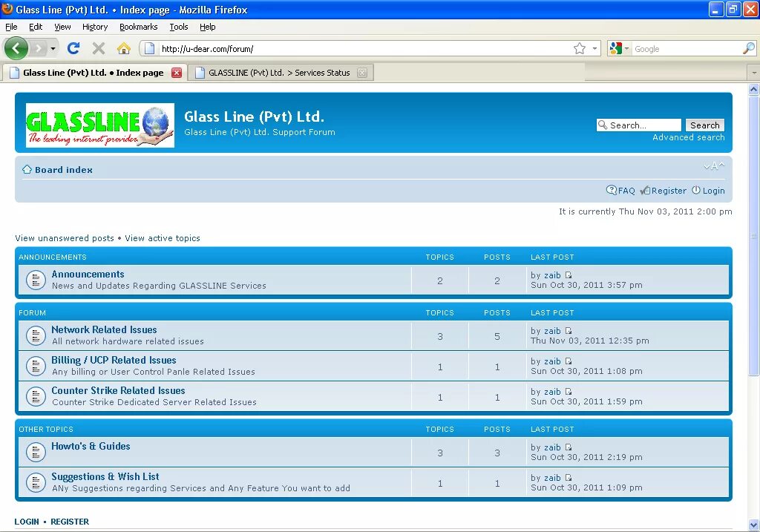Image resolution: width=760 pixels, height=532 pixels.
Task: Open Howto's & Guides forum
Action: 91,446
